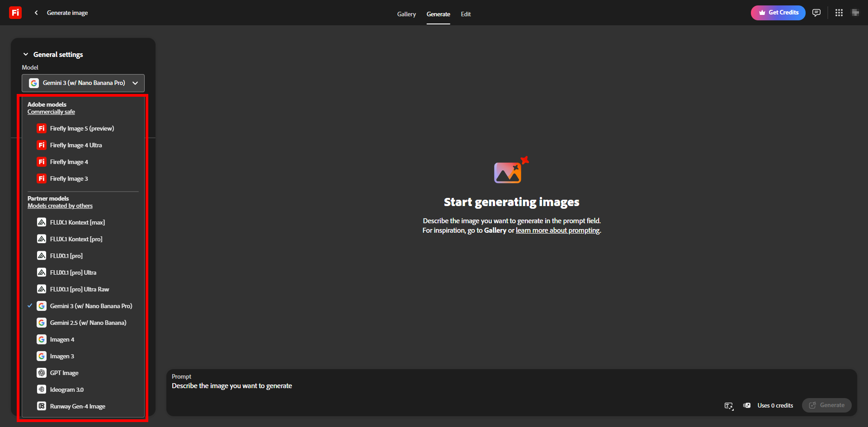The image size is (868, 427).
Task: Go back using the left arrow
Action: tap(36, 13)
